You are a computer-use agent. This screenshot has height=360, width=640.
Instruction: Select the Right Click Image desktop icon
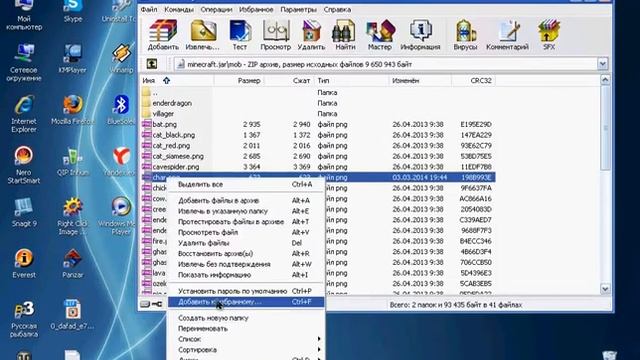point(72,216)
